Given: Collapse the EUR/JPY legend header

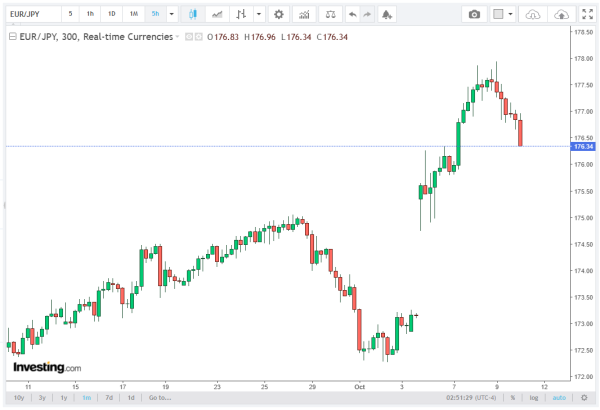Looking at the screenshot, I should point(11,35).
